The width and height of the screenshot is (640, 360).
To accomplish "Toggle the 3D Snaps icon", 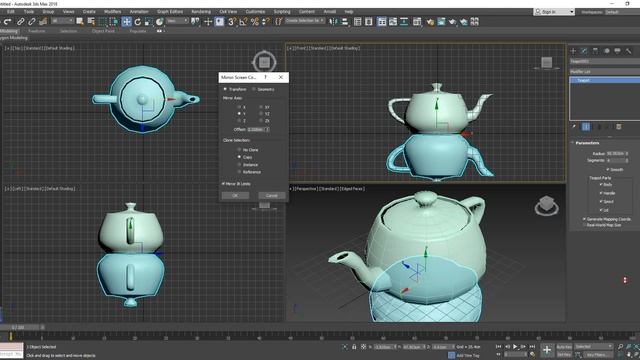I will tap(232, 22).
